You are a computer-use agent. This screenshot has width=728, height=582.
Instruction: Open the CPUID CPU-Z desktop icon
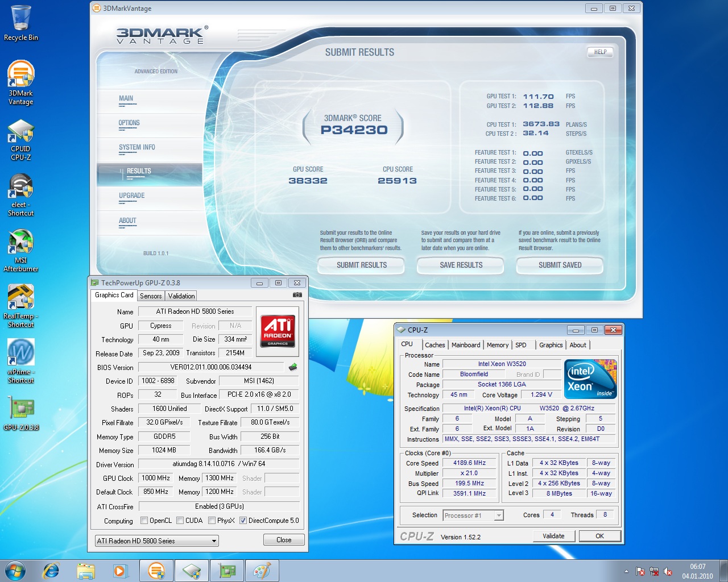[x=21, y=140]
